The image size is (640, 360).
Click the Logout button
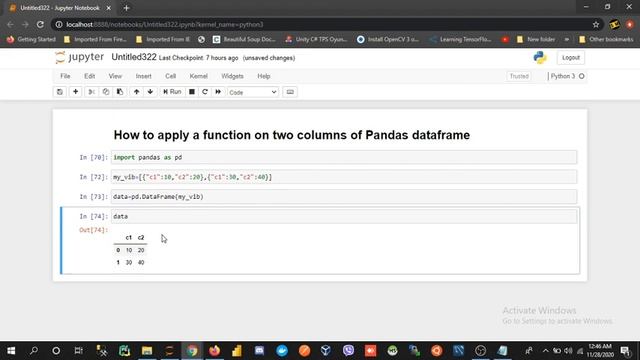(x=571, y=58)
